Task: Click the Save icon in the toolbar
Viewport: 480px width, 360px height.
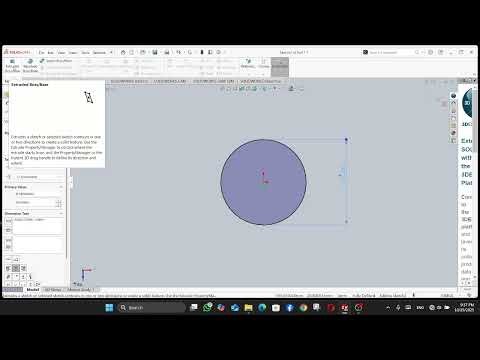Action: [x=155, y=52]
